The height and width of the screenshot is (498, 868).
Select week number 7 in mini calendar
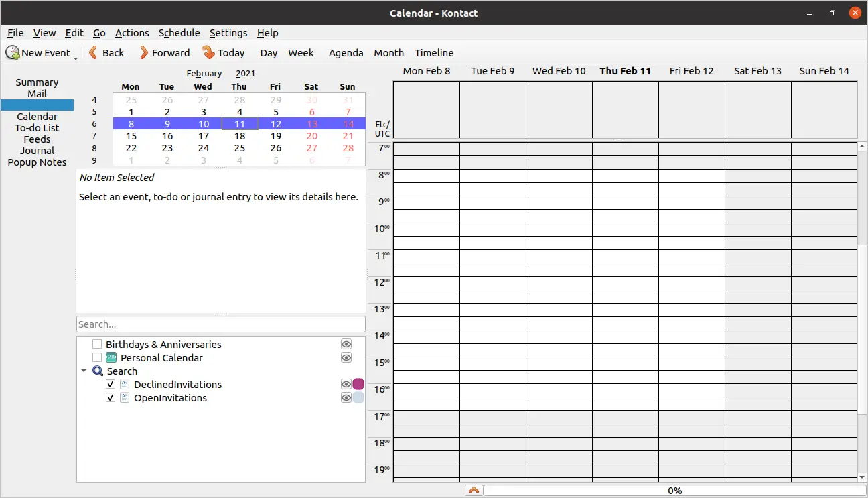[x=94, y=136]
